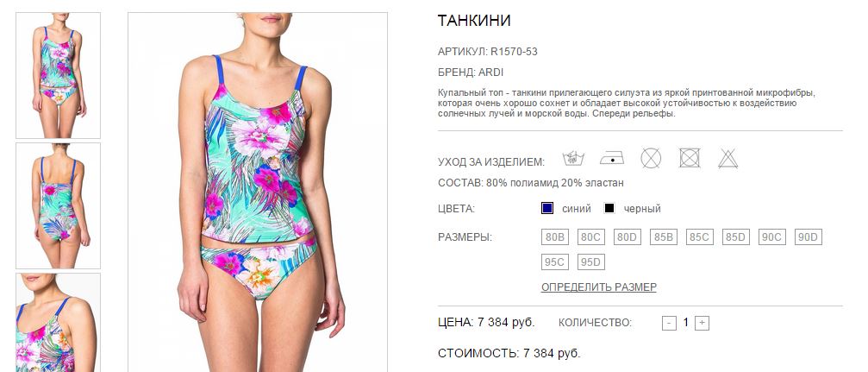The width and height of the screenshot is (868, 372).
Task: Choose size 80B
Action: 555,237
